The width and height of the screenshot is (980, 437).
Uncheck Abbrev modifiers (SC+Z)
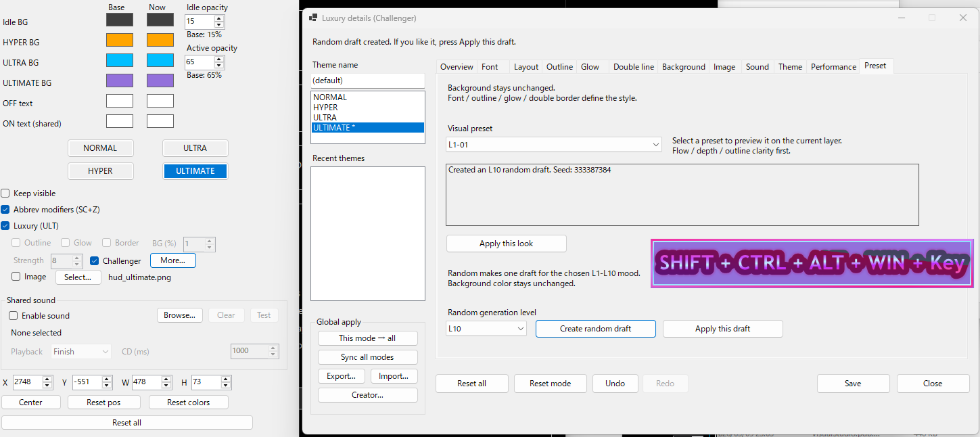tap(5, 210)
